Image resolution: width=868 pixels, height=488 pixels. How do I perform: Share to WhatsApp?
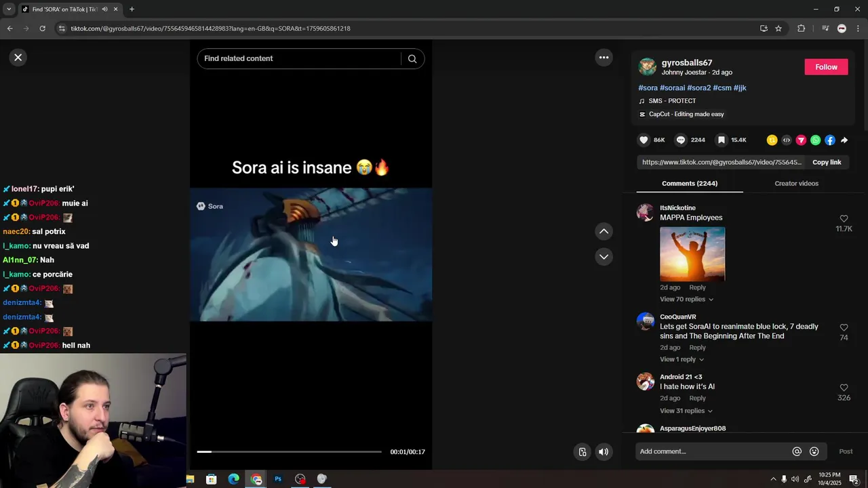click(816, 140)
